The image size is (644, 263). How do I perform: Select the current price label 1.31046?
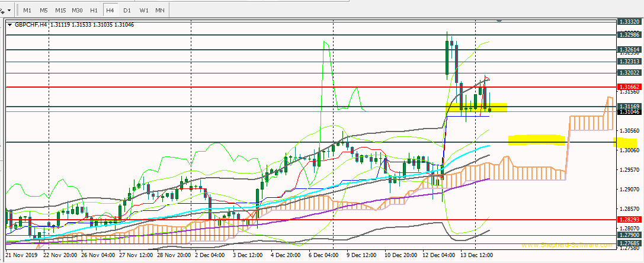click(629, 111)
